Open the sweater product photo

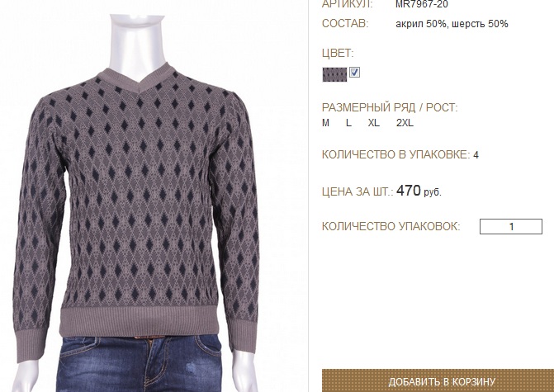click(x=138, y=198)
